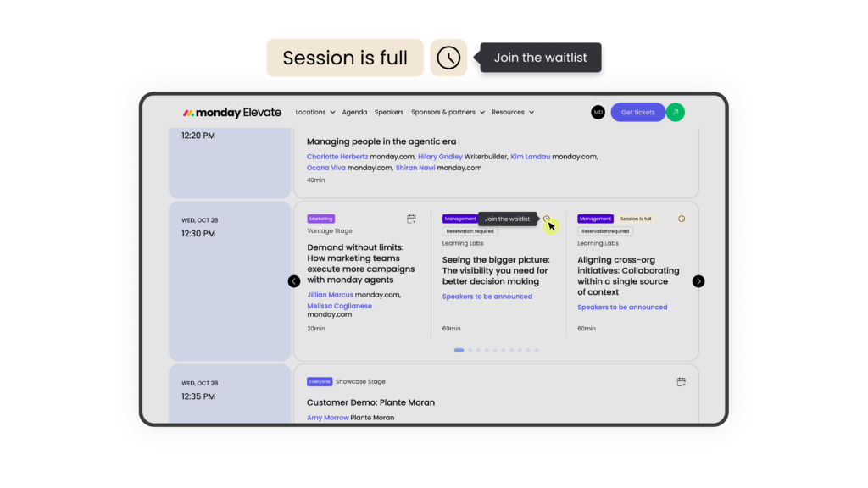Image resolution: width=868 pixels, height=488 pixels.
Task: Click the monday Elevate logo
Action: point(232,113)
